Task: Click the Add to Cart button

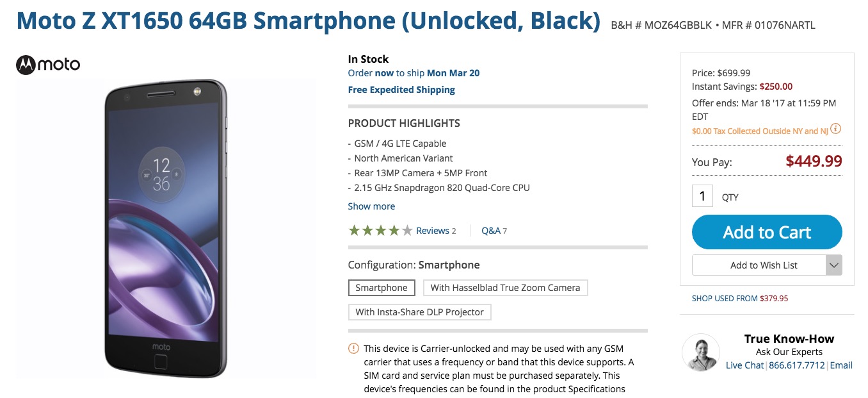Action: [766, 232]
